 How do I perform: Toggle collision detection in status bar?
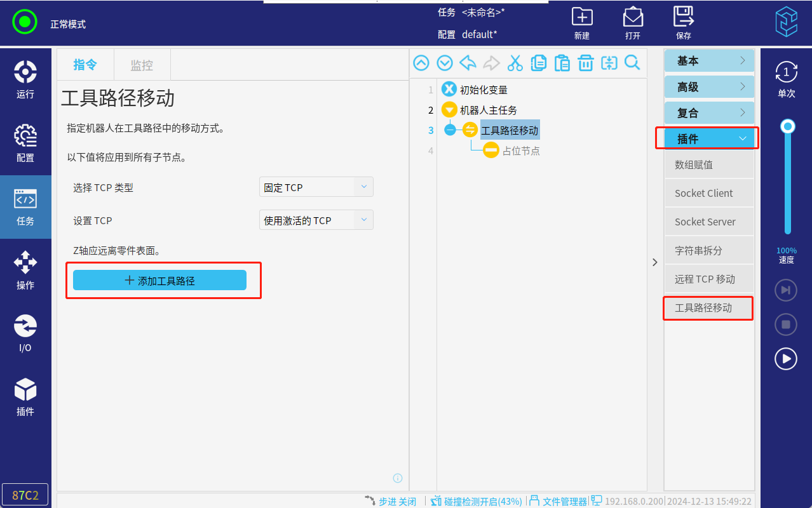pyautogui.click(x=476, y=501)
